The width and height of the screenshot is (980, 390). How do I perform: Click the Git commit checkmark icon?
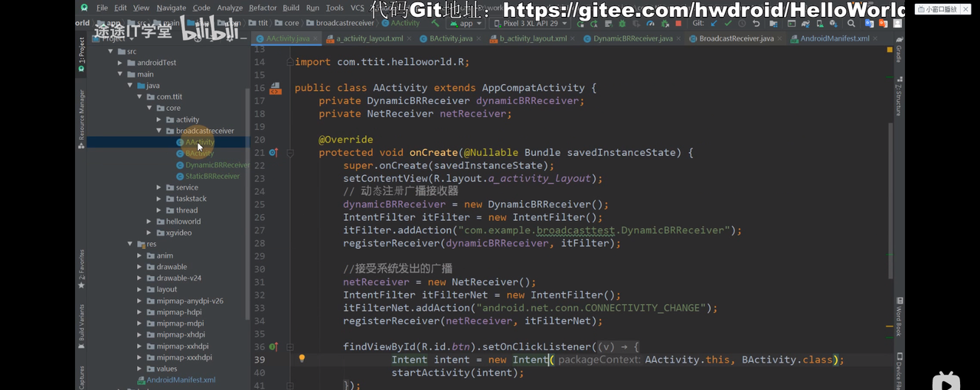(x=727, y=24)
